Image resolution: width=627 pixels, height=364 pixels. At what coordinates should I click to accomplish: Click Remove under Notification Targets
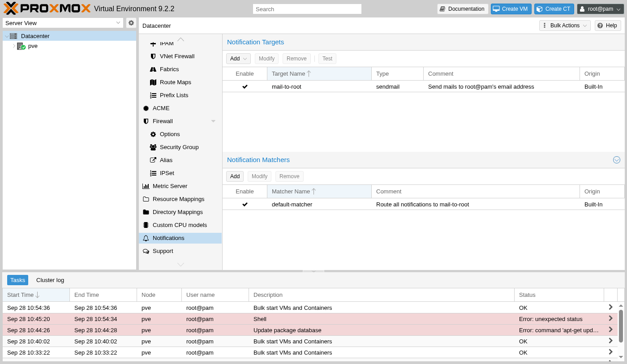(x=296, y=59)
